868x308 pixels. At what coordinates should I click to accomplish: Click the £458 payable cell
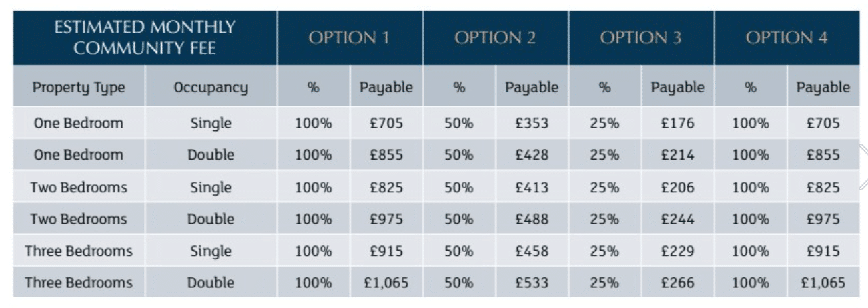pos(532,251)
